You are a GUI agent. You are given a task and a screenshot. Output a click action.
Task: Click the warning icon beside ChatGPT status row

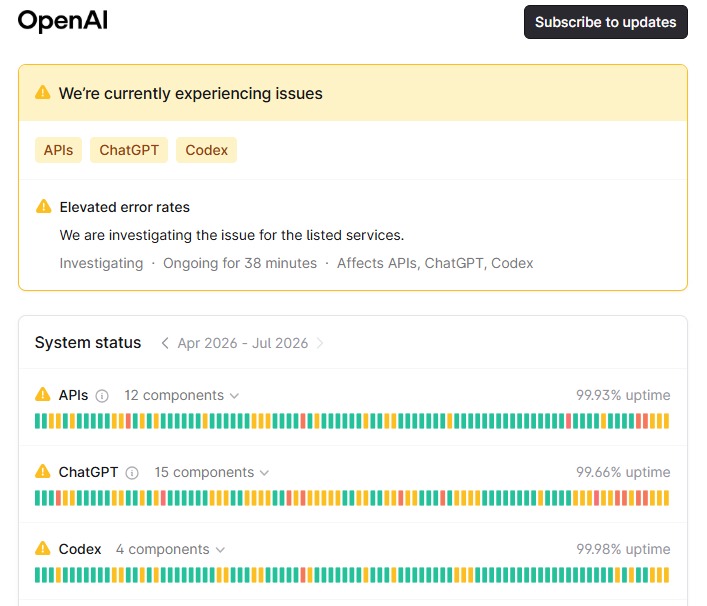click(x=43, y=472)
